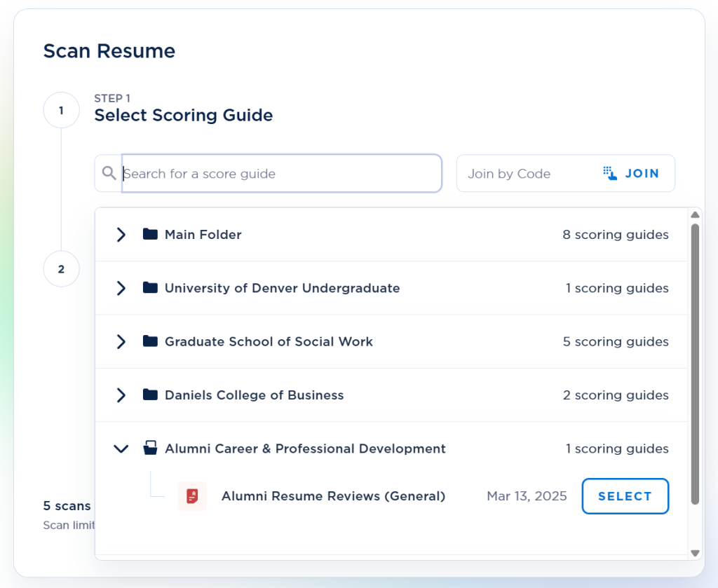Click the 'Select Scoring Guide' heading
Viewport: 718px width, 588px height.
183,116
